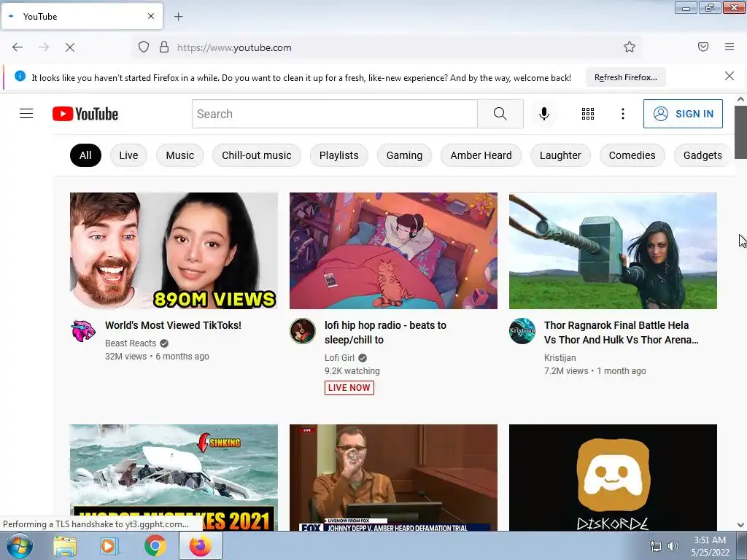Screen dimensions: 747x560
Task: Select the All filter chip
Action: point(85,155)
